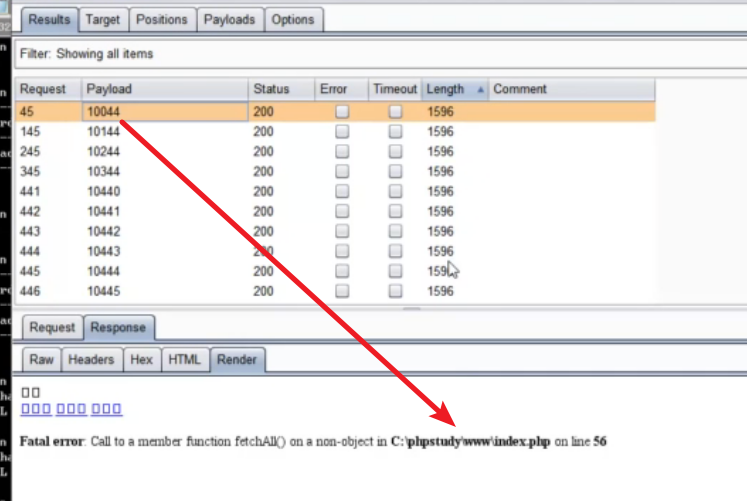Viewport: 747px width, 501px height.
Task: Select request number 446 cell
Action: point(48,291)
